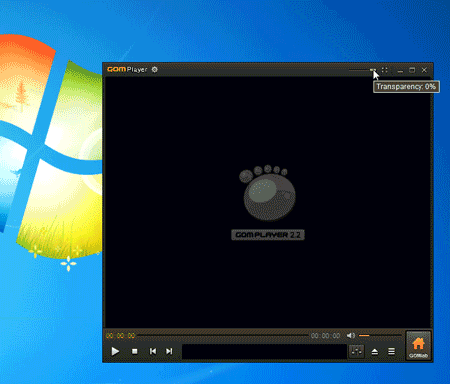Click the total duration time display
Screen dimensions: 450x384
point(325,335)
